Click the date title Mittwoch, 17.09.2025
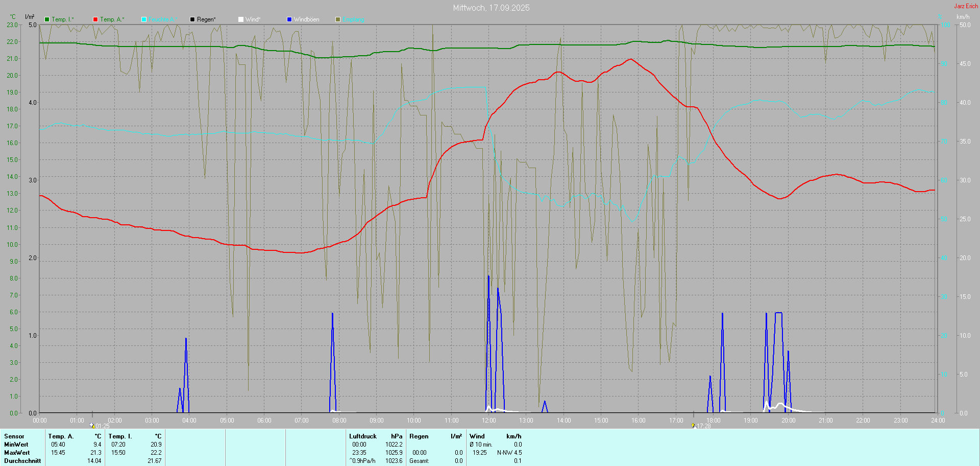Image resolution: width=980 pixels, height=466 pixels. 491,8
